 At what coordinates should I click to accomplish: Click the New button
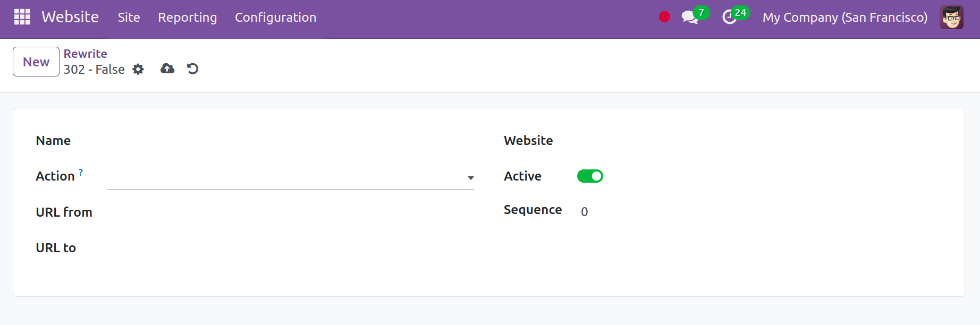point(36,62)
